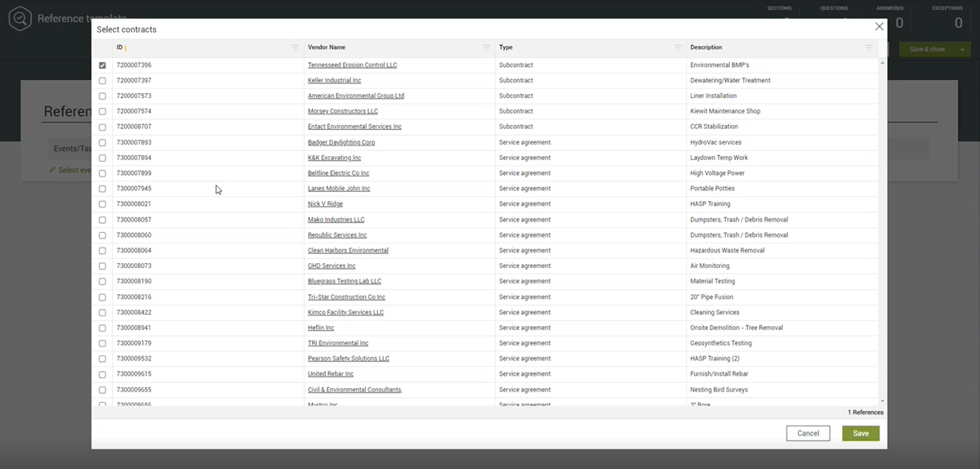Open the ID column filter menu icon
Screen dimensions: 980x469
pos(296,48)
